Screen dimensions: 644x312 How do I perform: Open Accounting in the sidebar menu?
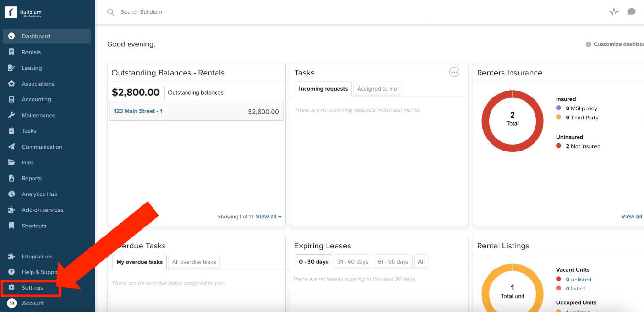(36, 99)
